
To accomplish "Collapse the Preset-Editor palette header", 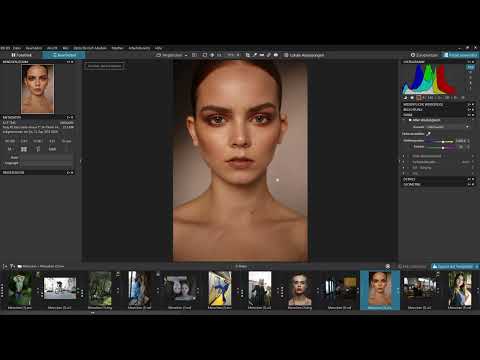I will coord(38,172).
